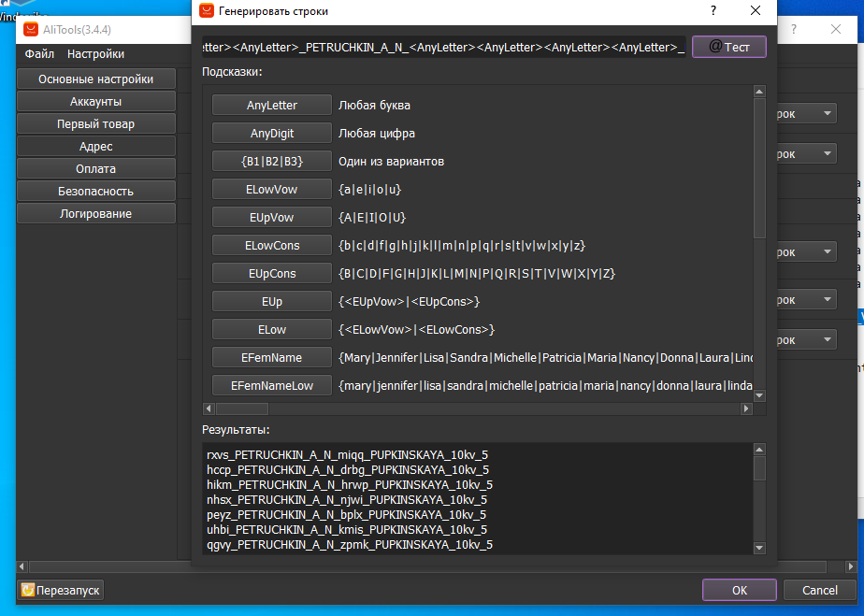864x616 pixels.
Task: Click the Cancel button
Action: (x=819, y=590)
